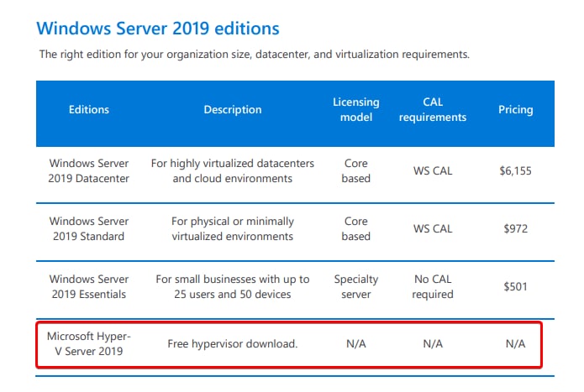Click the 'Specialty server' licensing cell
Image resolution: width=584 pixels, height=392 pixels.
click(x=356, y=287)
